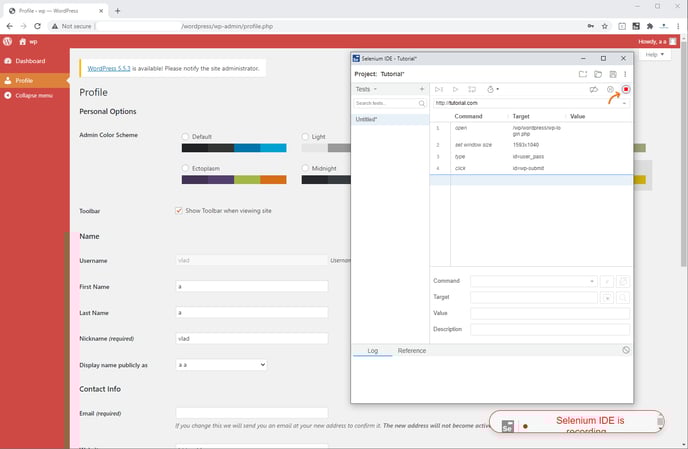The image size is (688, 449).
Task: Select the click id=wp-submit command row
Action: [x=531, y=169]
